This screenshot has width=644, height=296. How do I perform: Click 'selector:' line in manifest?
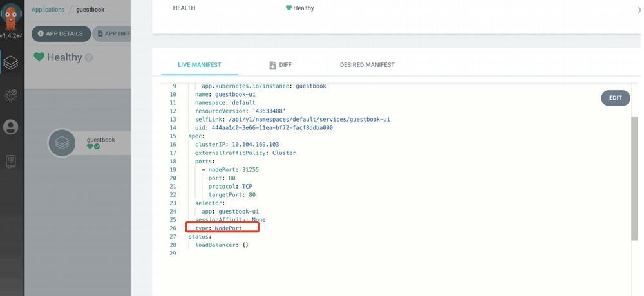[209, 203]
